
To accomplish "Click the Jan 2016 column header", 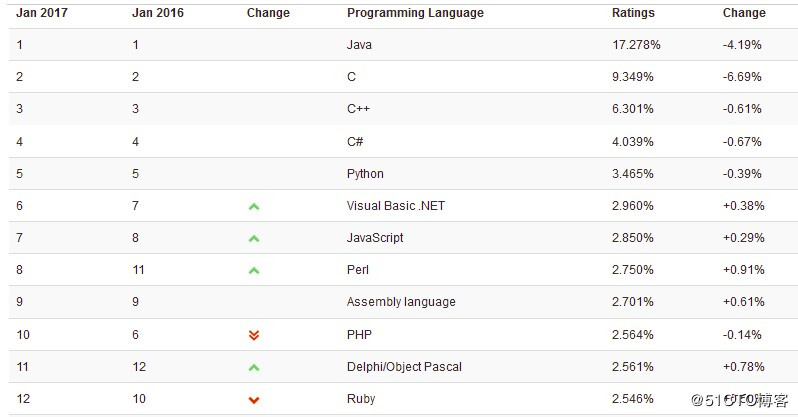I will pos(158,13).
